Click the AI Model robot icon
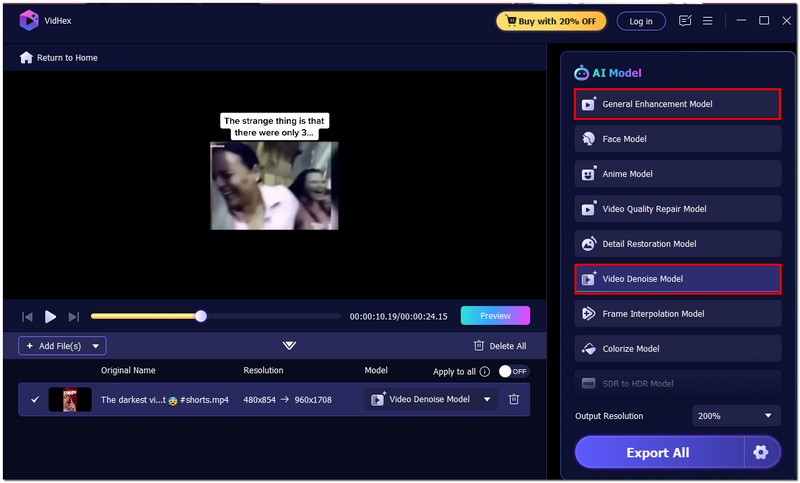 [581, 73]
